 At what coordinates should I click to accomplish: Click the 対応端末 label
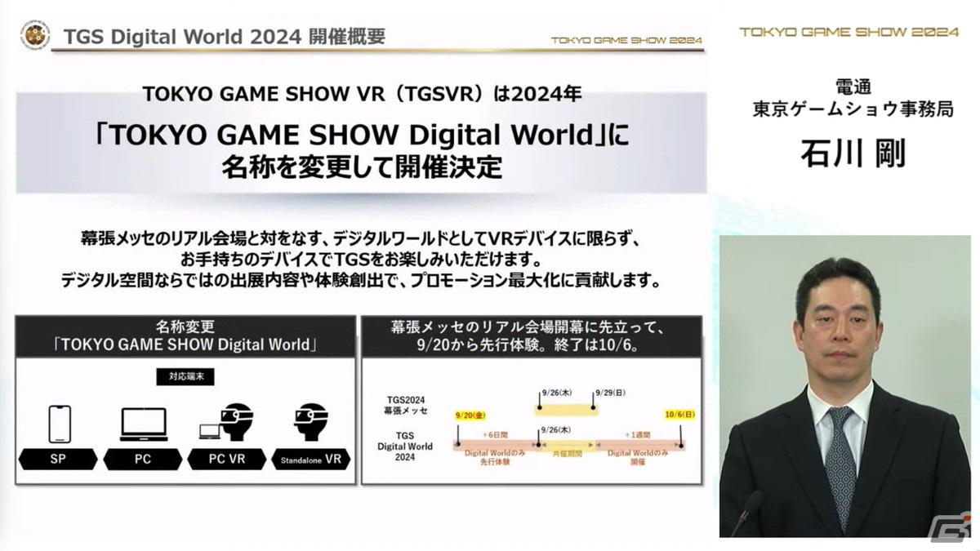coord(185,378)
